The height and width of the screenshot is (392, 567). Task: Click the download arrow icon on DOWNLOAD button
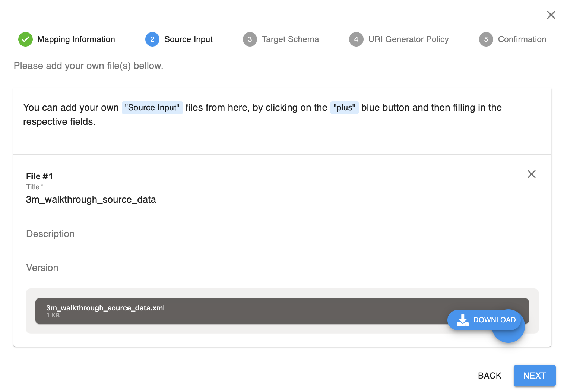(462, 320)
